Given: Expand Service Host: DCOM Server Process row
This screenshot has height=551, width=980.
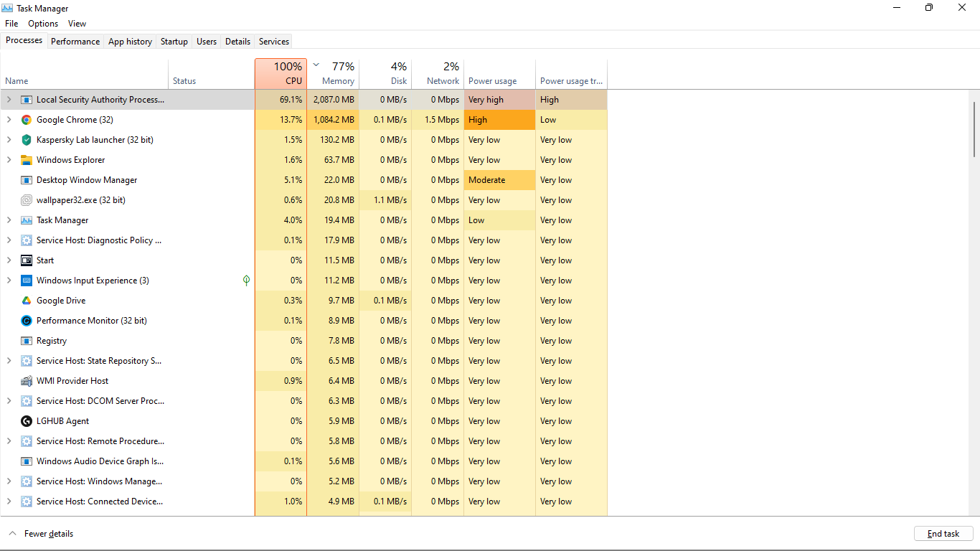Looking at the screenshot, I should coord(9,401).
